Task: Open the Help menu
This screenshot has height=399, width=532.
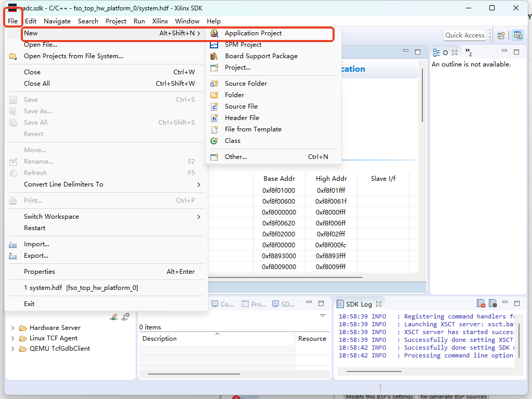Action: coord(214,21)
